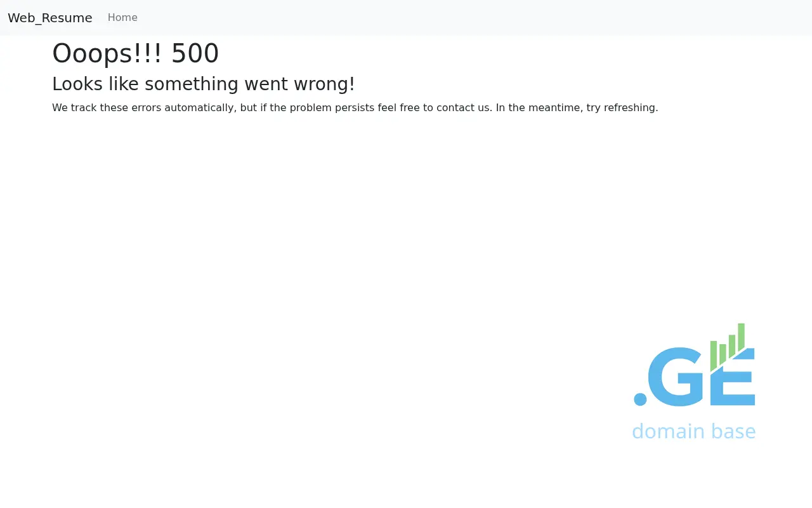812x508 pixels.
Task: Click the word 'wrong!' in subheading
Action: [324, 84]
